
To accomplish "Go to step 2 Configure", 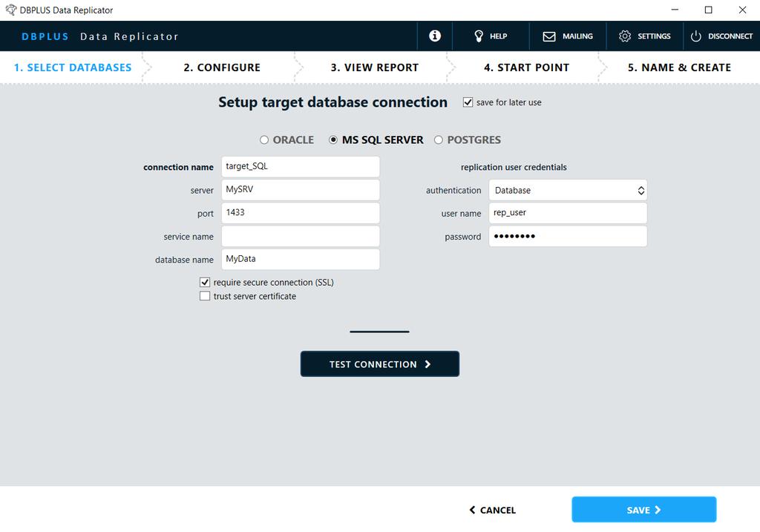I will pos(222,68).
